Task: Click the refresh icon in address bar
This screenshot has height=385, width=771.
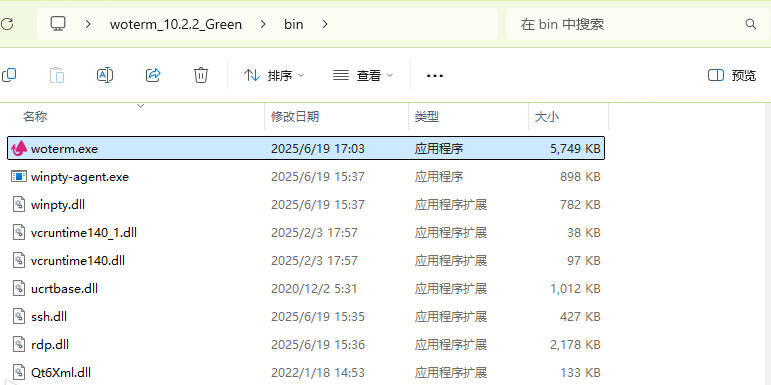Action: (x=7, y=24)
